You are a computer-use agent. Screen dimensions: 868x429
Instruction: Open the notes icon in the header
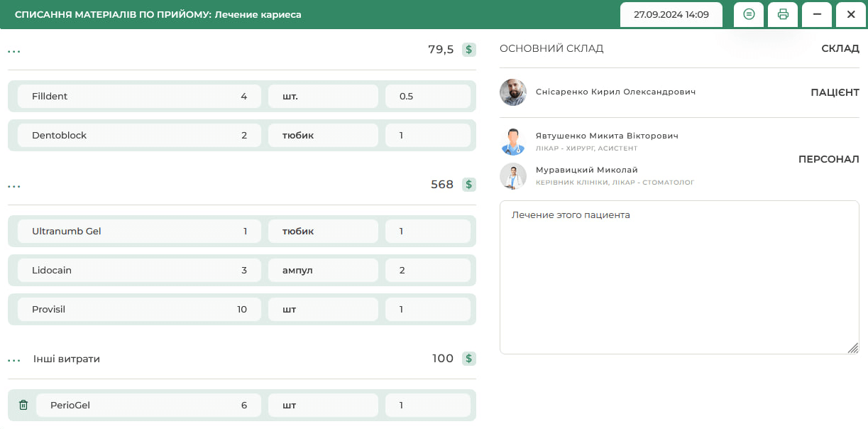point(748,14)
